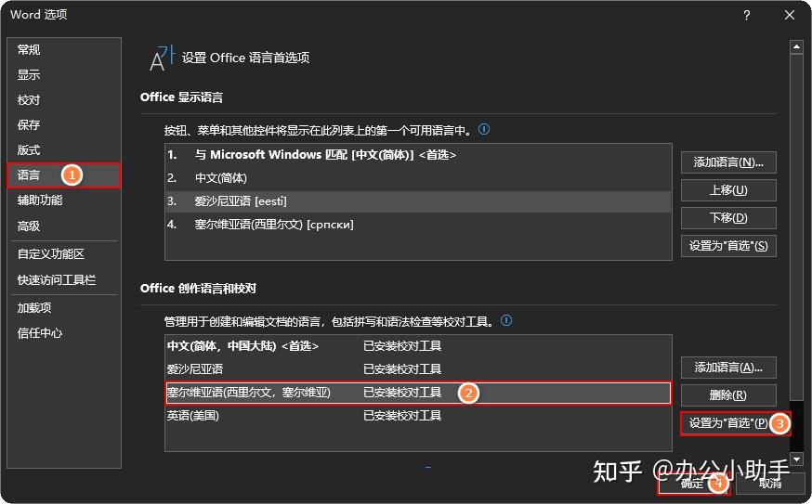Switch to the 显示 category
This screenshot has width=812, height=504.
(x=64, y=74)
